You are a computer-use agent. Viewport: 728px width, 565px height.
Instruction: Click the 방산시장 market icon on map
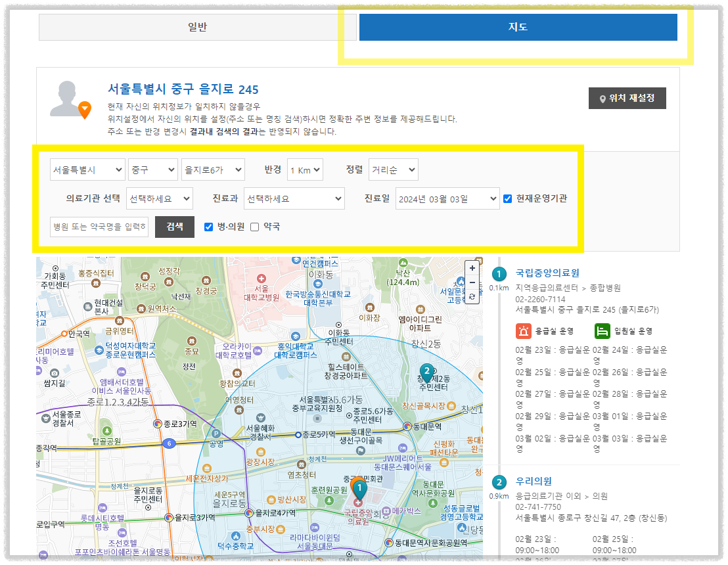coord(271,499)
